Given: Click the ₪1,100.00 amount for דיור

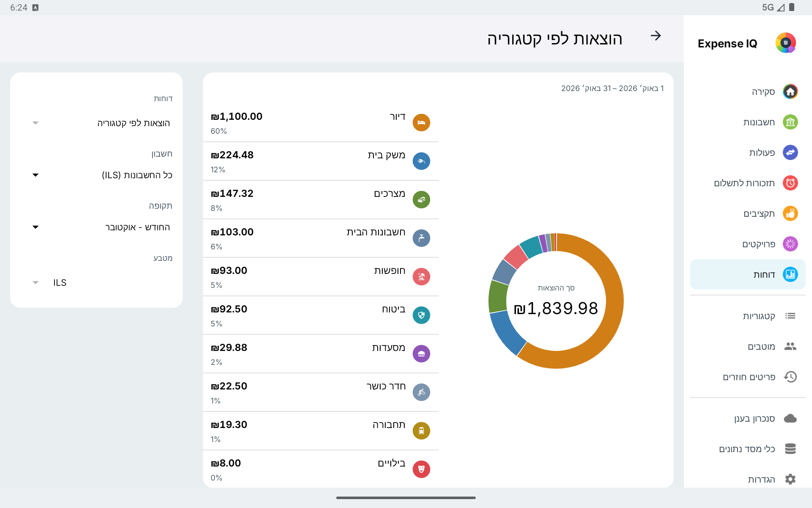Looking at the screenshot, I should 236,116.
